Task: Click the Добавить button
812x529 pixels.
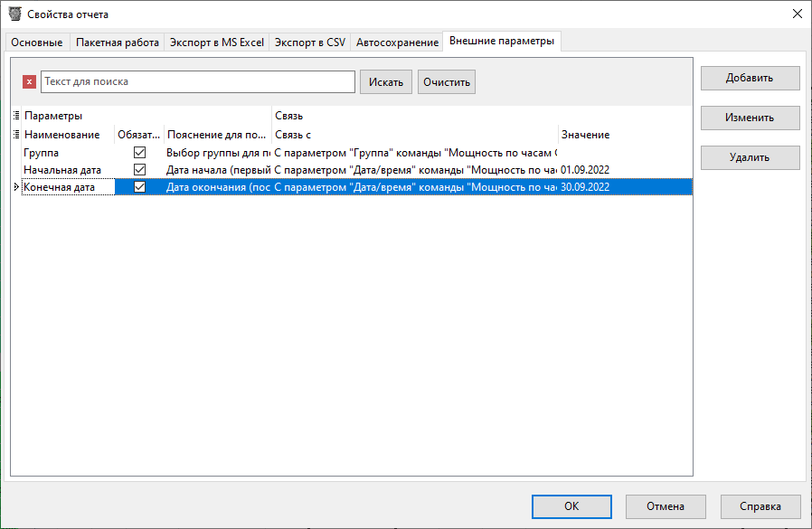Action: (x=750, y=78)
